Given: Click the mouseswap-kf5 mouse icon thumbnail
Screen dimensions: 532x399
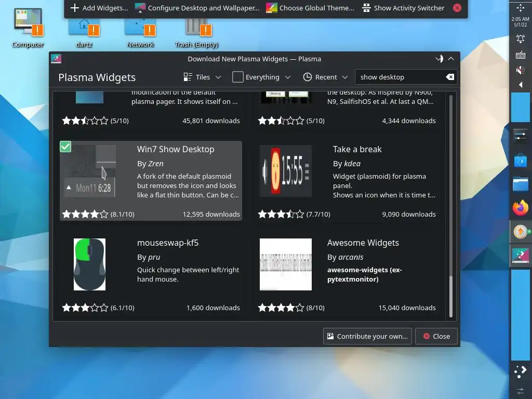Looking at the screenshot, I should tap(89, 264).
